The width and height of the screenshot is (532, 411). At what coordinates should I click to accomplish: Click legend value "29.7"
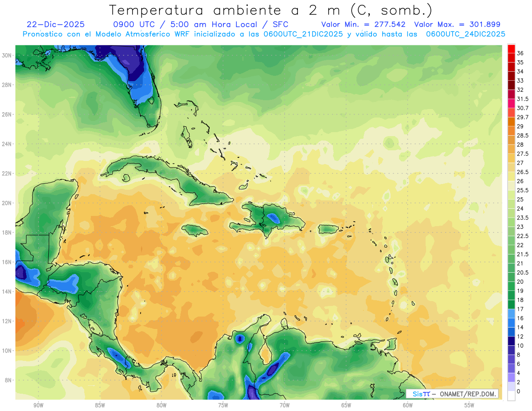coord(523,117)
